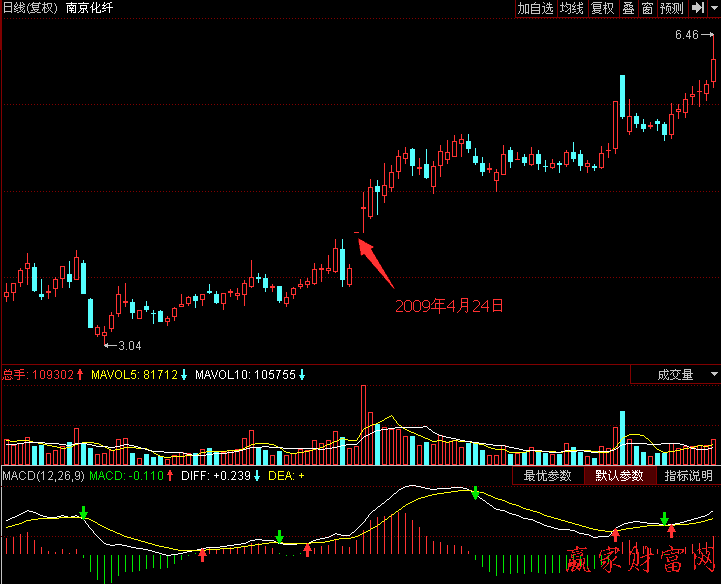Toggle the 日线(复权) period label

click(x=29, y=9)
